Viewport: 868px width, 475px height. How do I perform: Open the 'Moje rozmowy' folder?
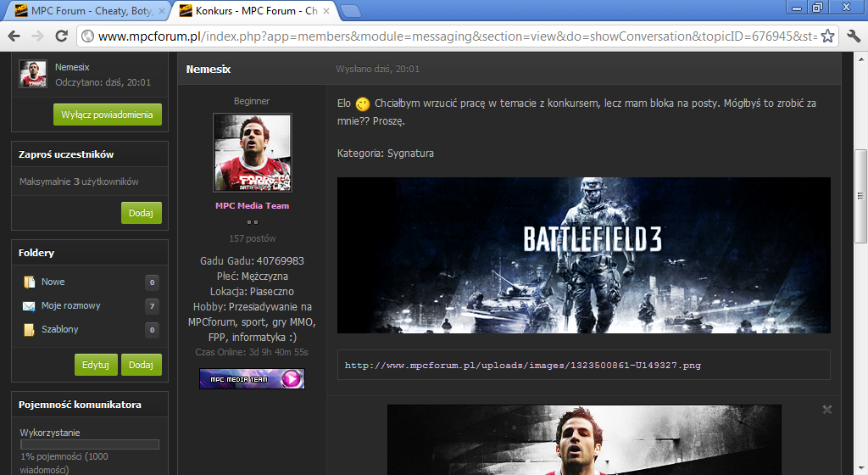71,305
